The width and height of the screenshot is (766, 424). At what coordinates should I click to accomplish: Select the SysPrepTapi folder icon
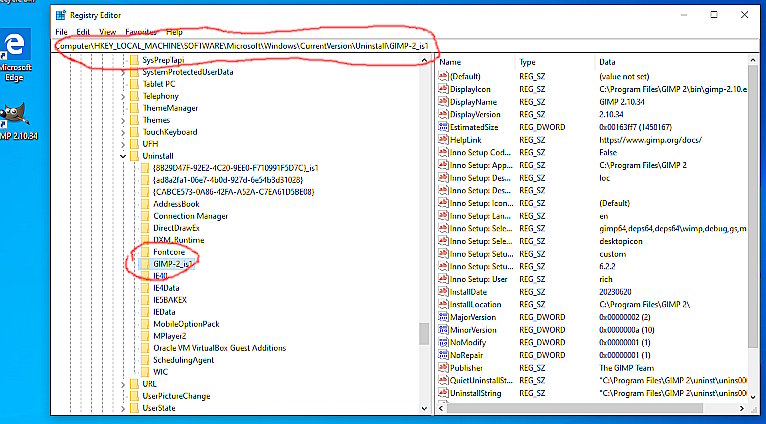[134, 60]
